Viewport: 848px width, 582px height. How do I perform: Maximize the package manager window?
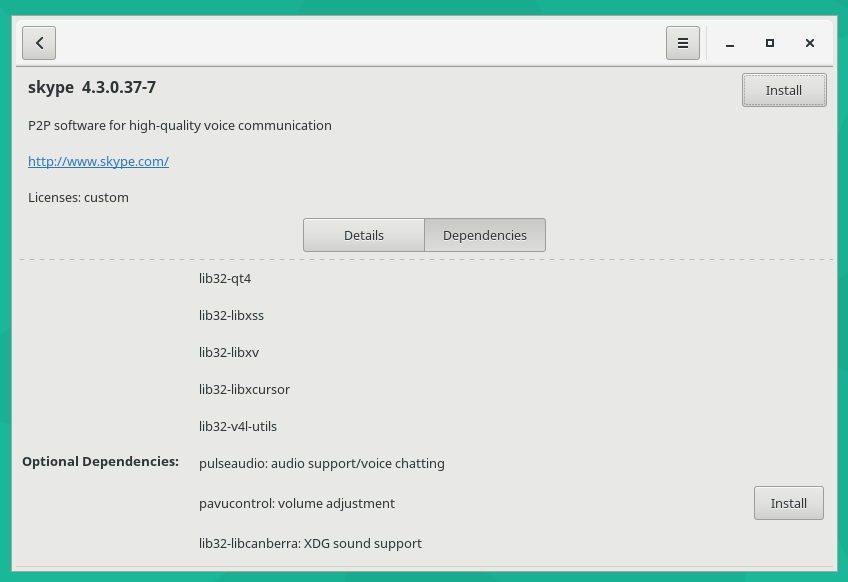point(770,43)
